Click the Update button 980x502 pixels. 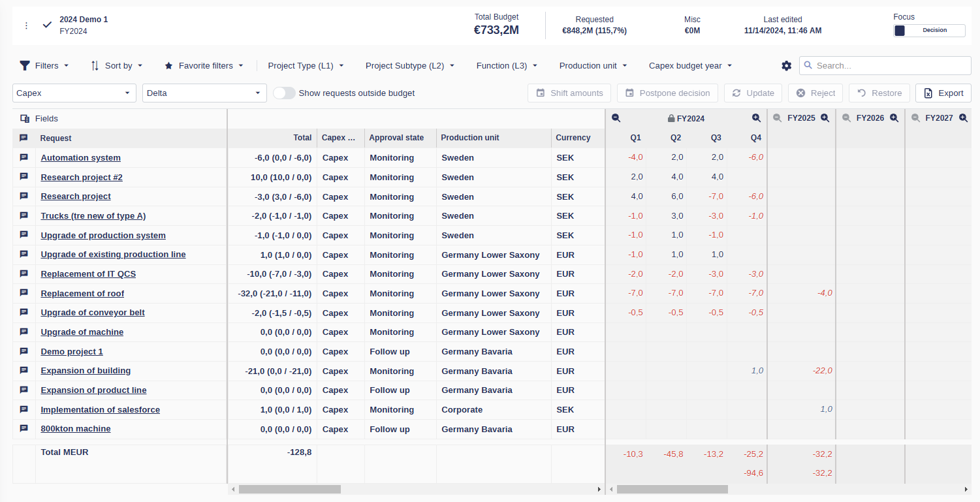pyautogui.click(x=753, y=93)
